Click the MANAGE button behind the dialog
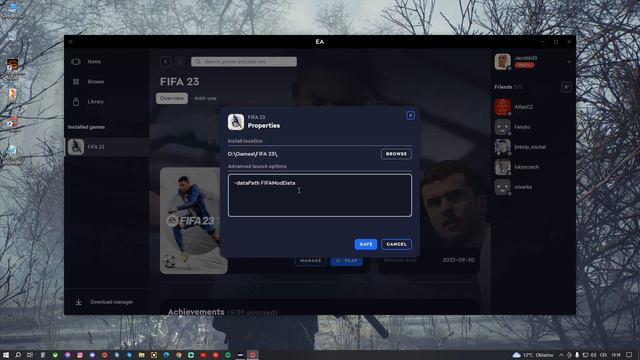640x360 pixels. click(310, 261)
